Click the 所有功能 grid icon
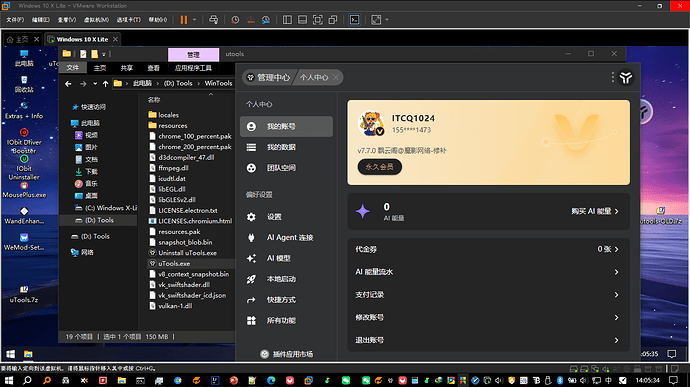Image resolution: width=690 pixels, height=387 pixels. (x=251, y=321)
